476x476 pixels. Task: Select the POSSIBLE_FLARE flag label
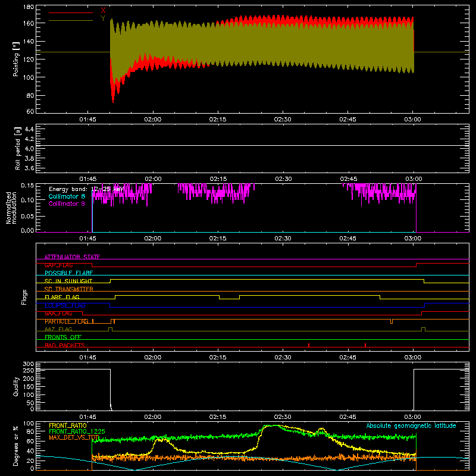68,273
